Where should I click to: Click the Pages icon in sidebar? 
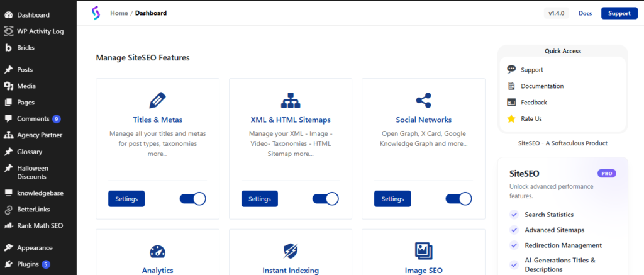[x=8, y=103]
